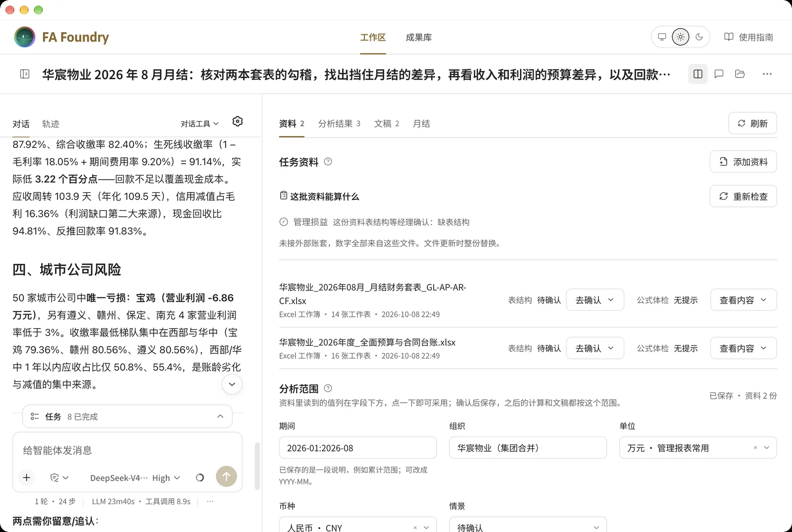
Task: Open the DeepSeek-V4 model dropdown
Action: pyautogui.click(x=135, y=478)
